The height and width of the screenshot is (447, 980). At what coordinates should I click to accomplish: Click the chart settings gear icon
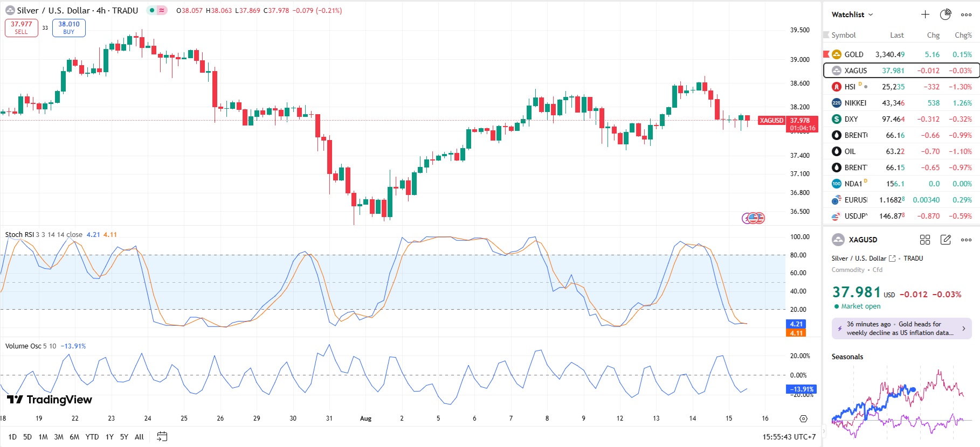click(x=803, y=418)
